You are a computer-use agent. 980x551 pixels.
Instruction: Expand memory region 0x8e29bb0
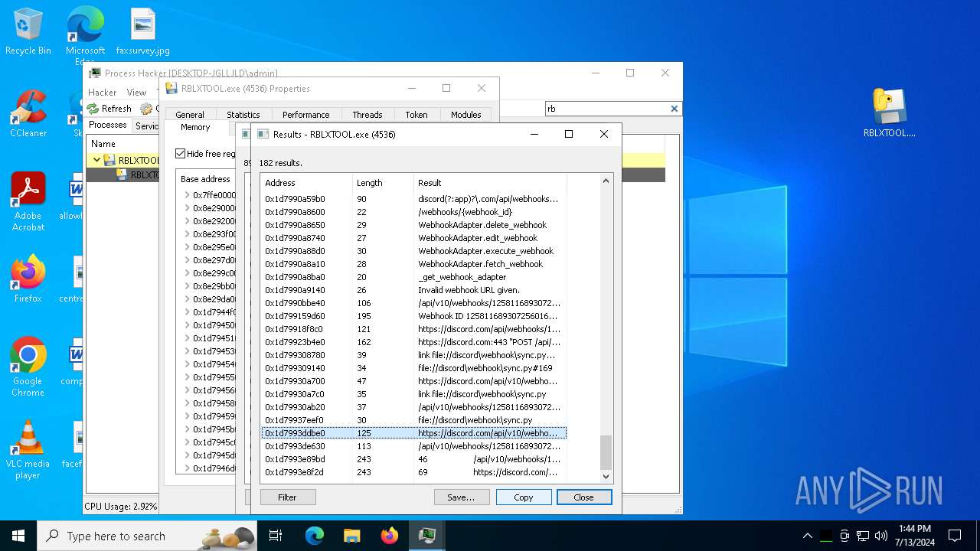coord(187,286)
